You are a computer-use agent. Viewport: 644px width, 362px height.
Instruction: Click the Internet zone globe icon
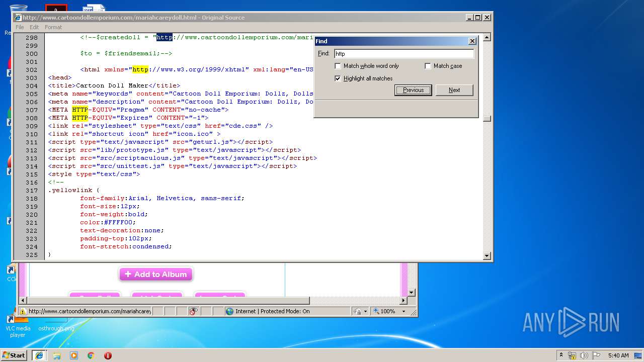pos(230,311)
